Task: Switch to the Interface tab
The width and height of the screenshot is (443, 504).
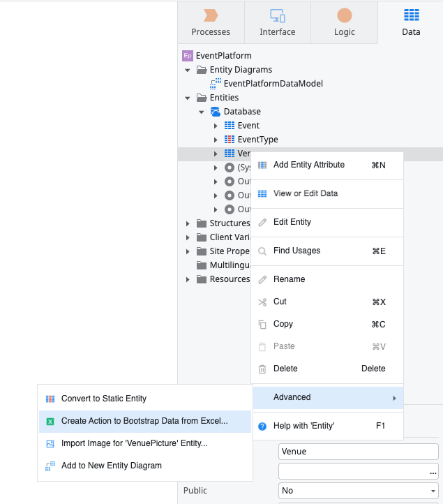Action: [x=278, y=22]
